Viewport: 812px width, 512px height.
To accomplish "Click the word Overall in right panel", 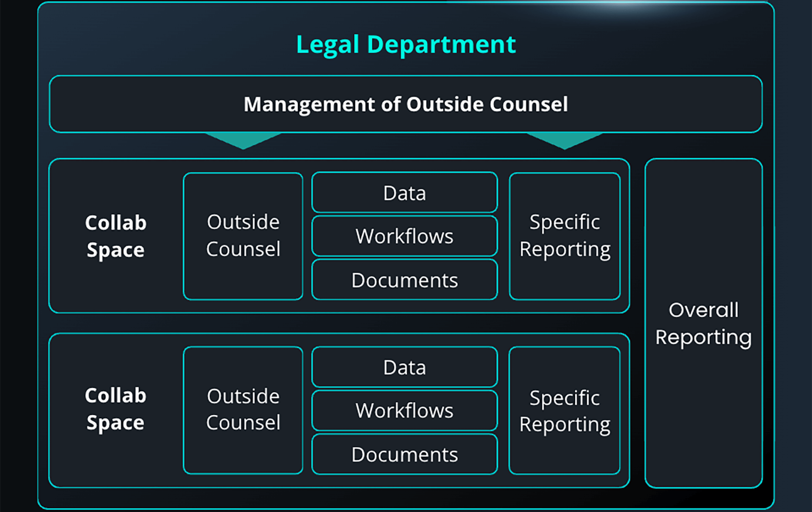I will pyautogui.click(x=703, y=310).
